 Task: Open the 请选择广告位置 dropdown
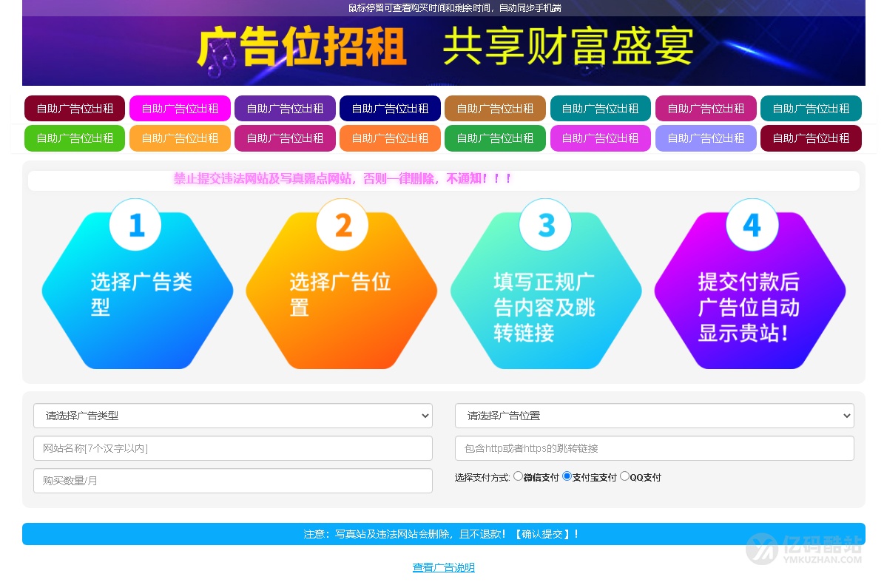(654, 416)
